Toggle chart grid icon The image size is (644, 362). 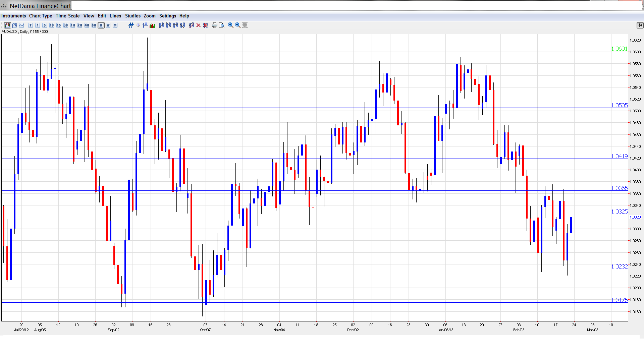[131, 25]
